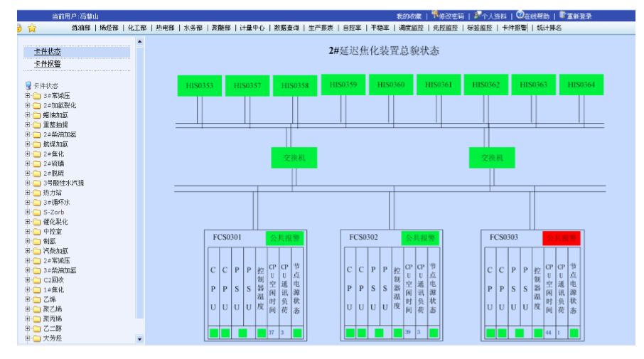Click the FCS0302 label

(363, 237)
